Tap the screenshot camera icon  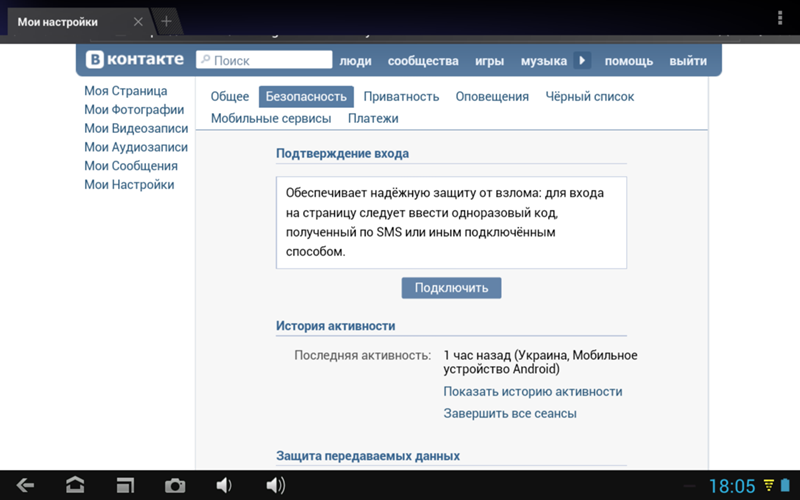(175, 485)
